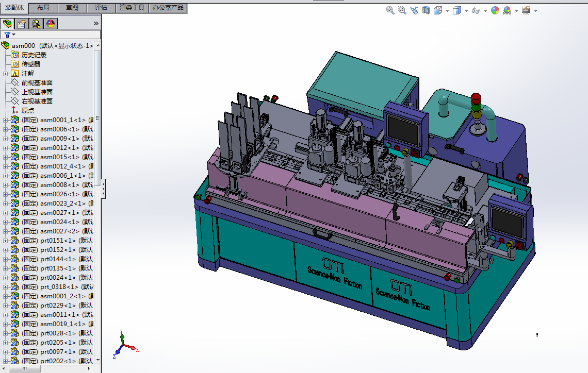The width and height of the screenshot is (588, 373).
Task: Click the View Settings monitor icon
Action: tap(526, 10)
